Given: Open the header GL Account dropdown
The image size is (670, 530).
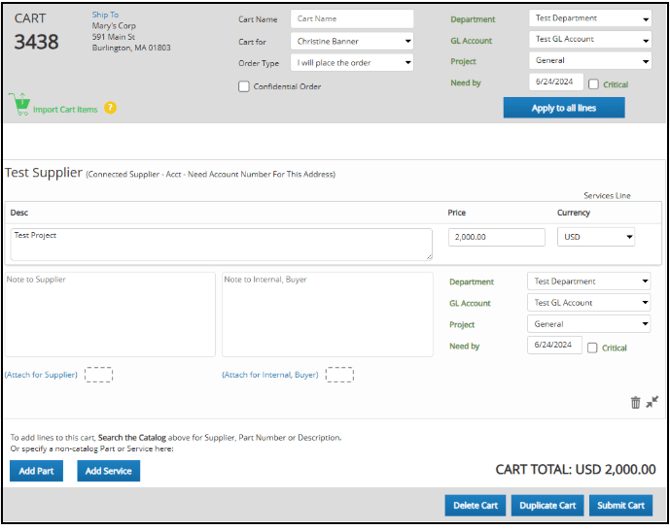Looking at the screenshot, I should point(590,39).
